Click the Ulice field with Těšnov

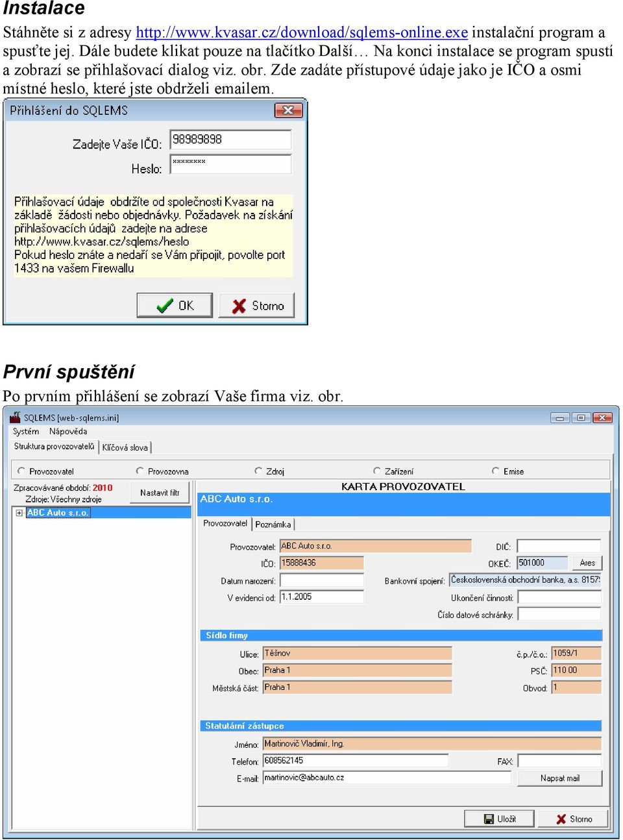pyautogui.click(x=357, y=653)
